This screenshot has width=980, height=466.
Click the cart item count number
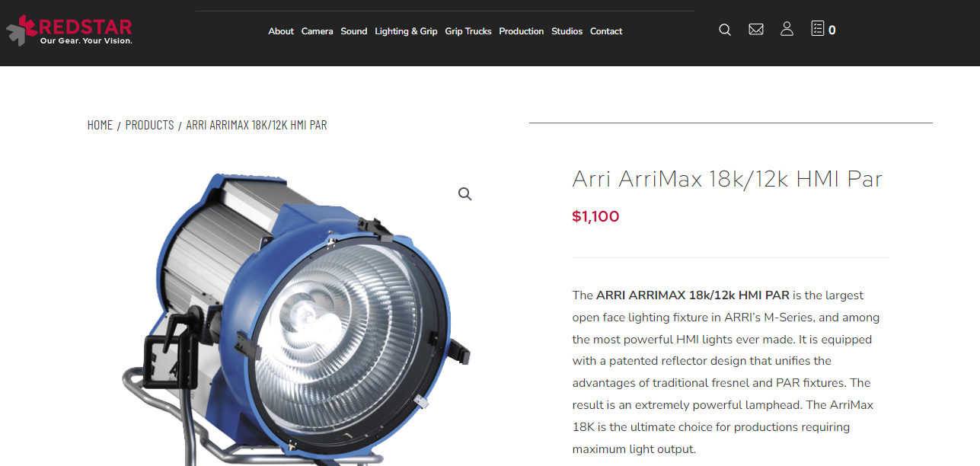pos(832,30)
